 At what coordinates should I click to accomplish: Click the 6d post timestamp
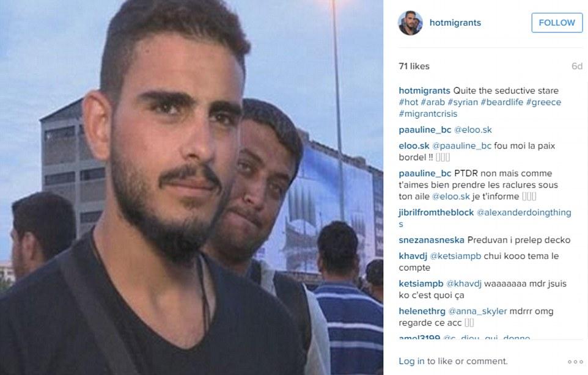577,67
